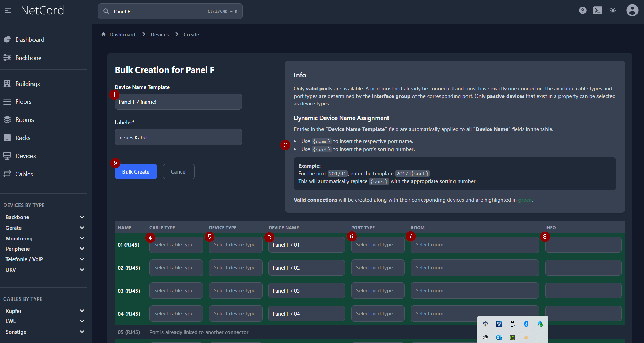Open device type dropdown for port 02

click(x=236, y=268)
